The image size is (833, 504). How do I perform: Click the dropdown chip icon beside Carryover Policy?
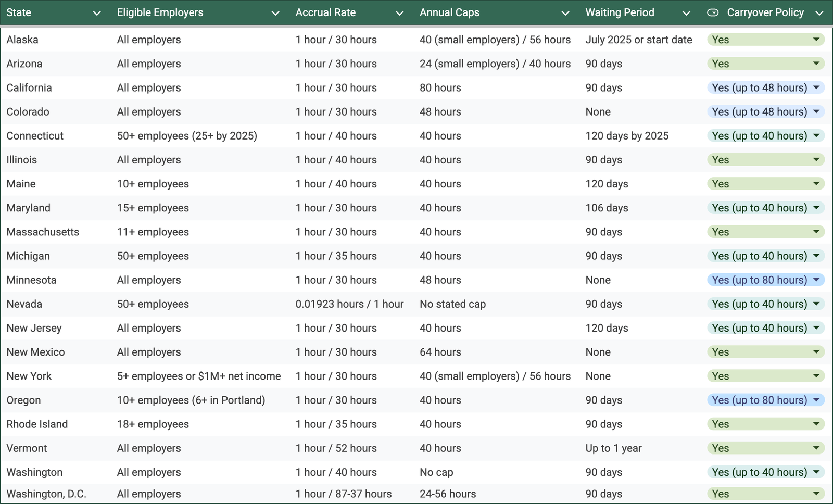click(713, 12)
